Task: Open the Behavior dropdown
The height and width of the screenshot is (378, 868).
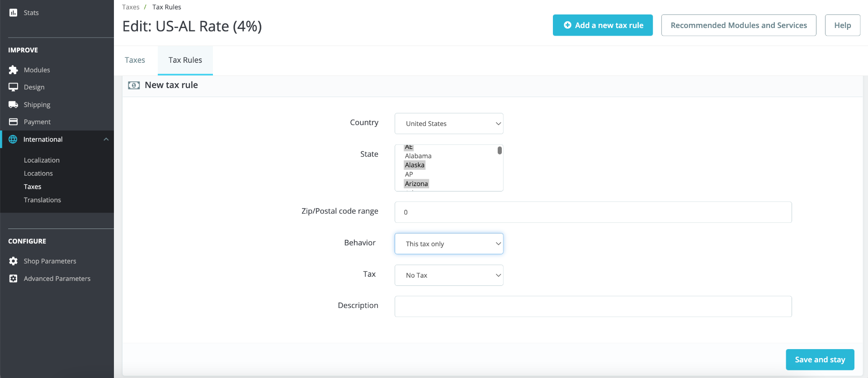Action: [x=448, y=244]
